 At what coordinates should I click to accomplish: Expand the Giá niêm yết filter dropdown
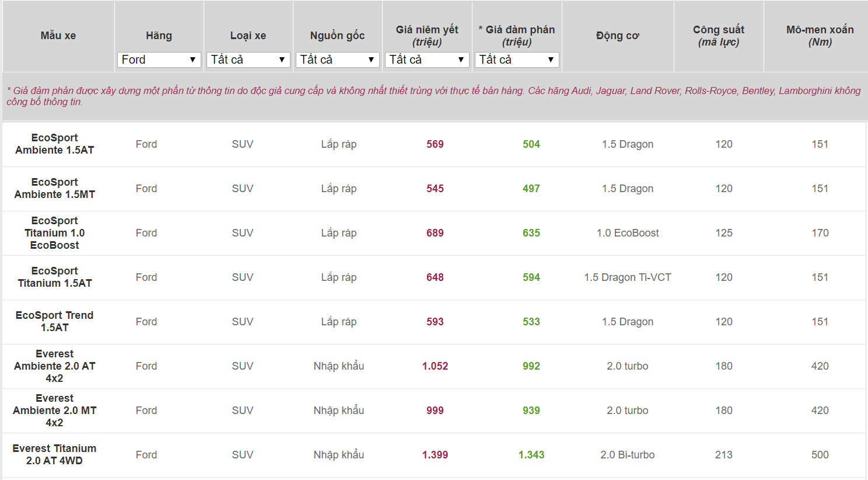click(x=427, y=60)
